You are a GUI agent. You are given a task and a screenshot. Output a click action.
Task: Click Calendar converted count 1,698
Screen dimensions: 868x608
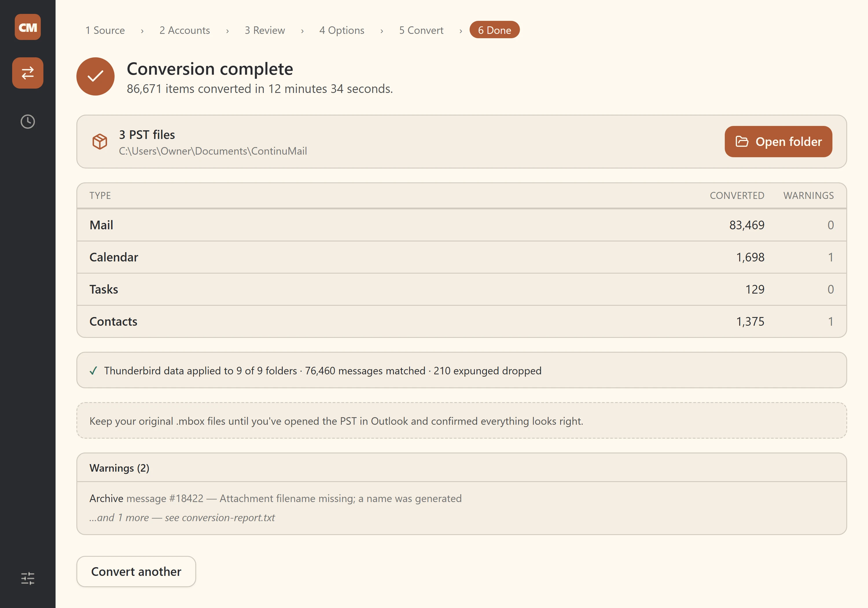pyautogui.click(x=750, y=257)
